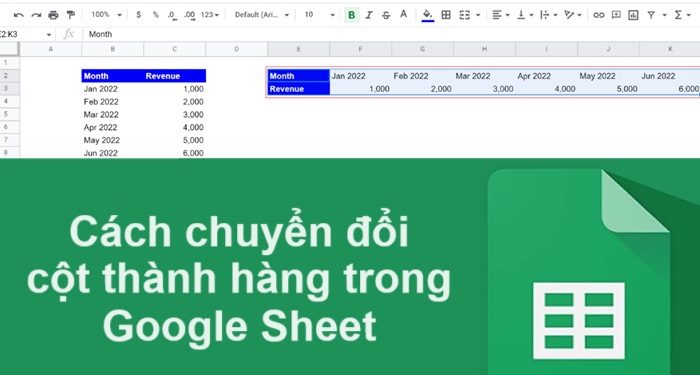Click the text wrapping icon

545,15
